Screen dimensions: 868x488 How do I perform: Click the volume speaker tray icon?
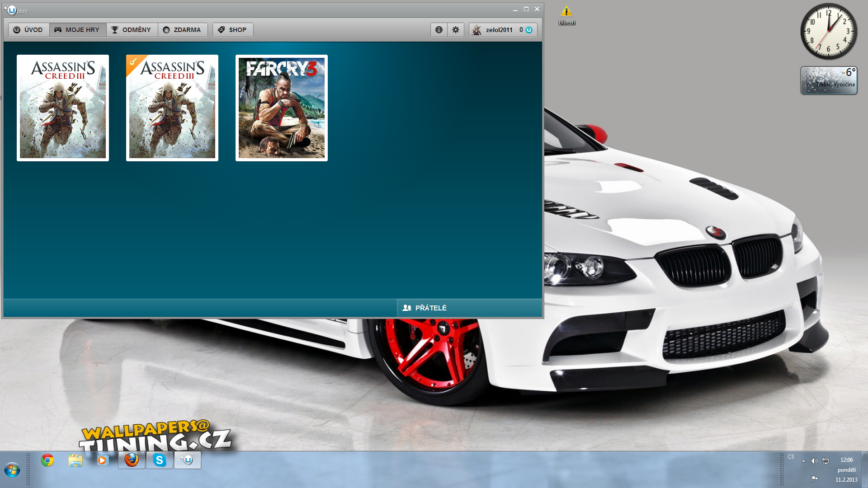(x=814, y=461)
